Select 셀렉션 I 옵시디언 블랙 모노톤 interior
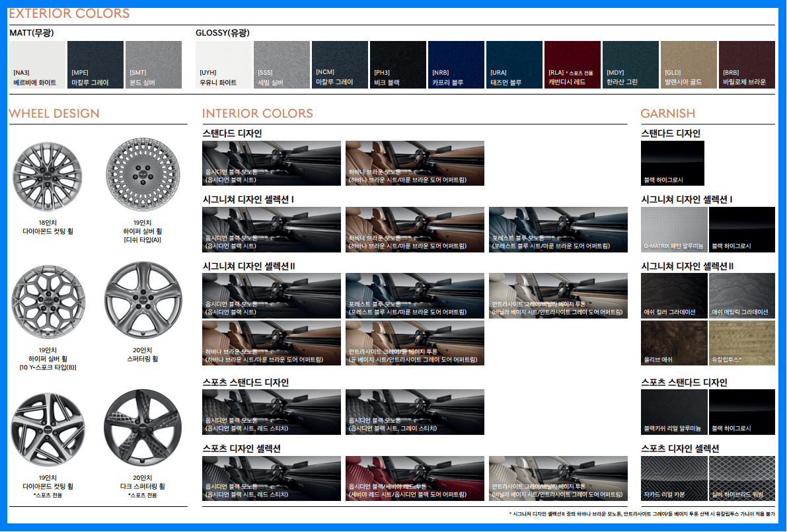 [272, 230]
